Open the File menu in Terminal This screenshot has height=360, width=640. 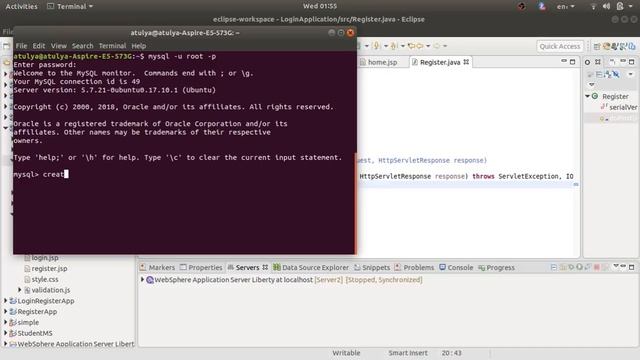coord(21,46)
